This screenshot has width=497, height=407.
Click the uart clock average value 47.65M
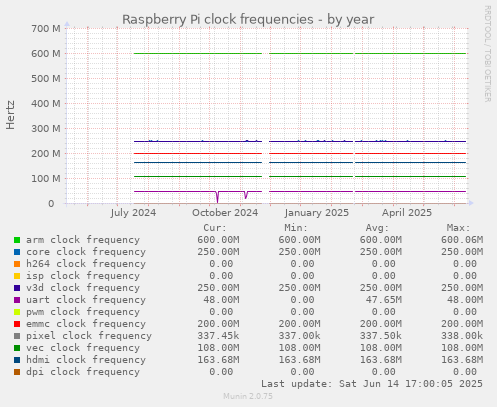pyautogui.click(x=384, y=300)
